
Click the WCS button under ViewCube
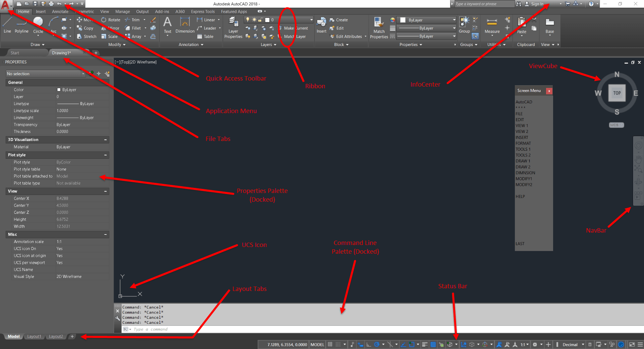point(616,125)
